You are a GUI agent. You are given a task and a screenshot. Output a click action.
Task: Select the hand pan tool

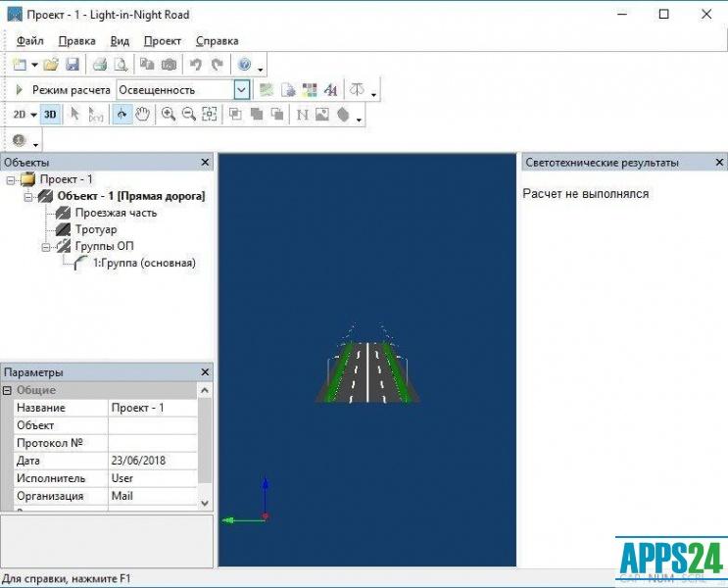(142, 115)
